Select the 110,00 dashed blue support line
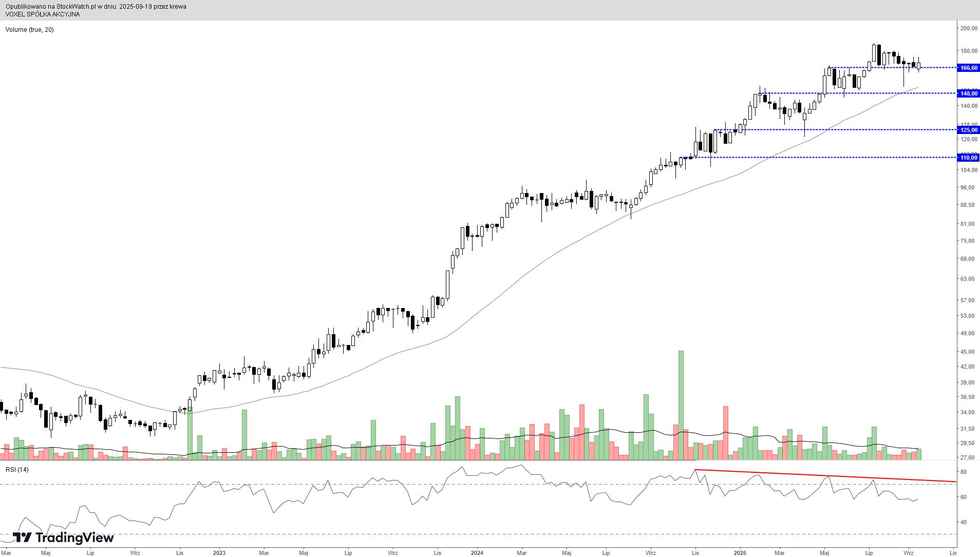 (822, 158)
